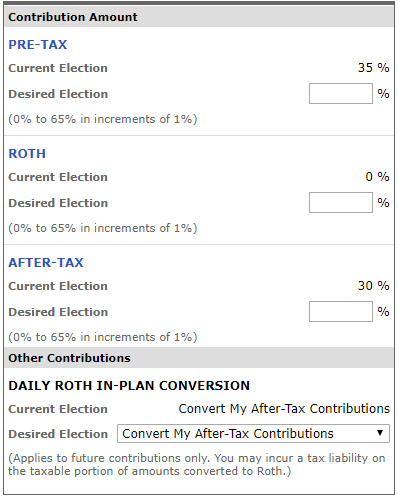Click the 35 % Pre-Tax current election value
Viewport: 398px width, 498px height.
[x=373, y=68]
